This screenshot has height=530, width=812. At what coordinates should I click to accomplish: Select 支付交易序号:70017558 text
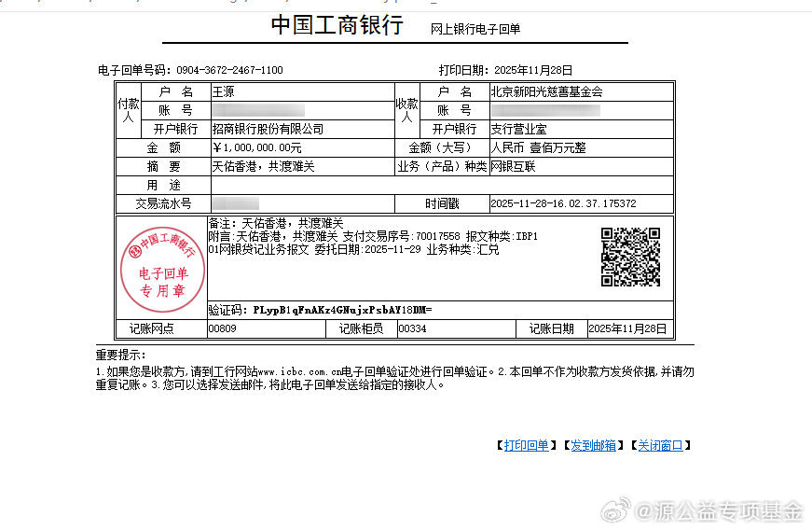[x=402, y=236]
